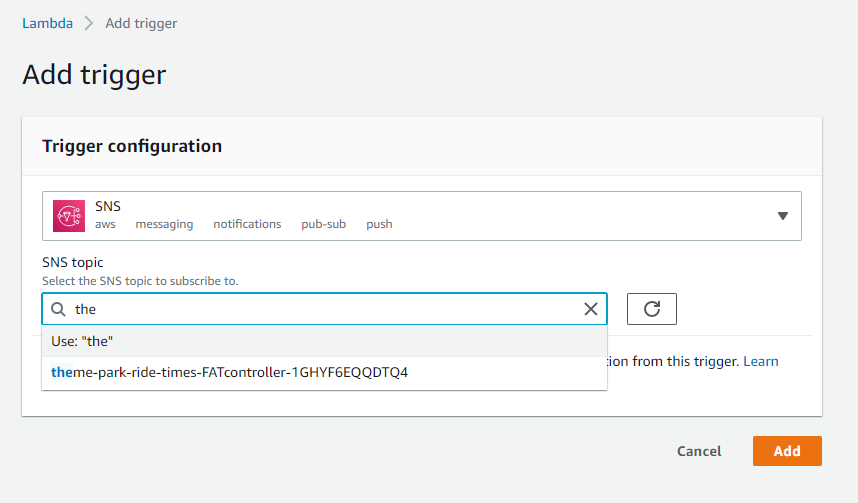This screenshot has width=858, height=503.
Task: Clear the SNS topic search text
Action: [590, 309]
